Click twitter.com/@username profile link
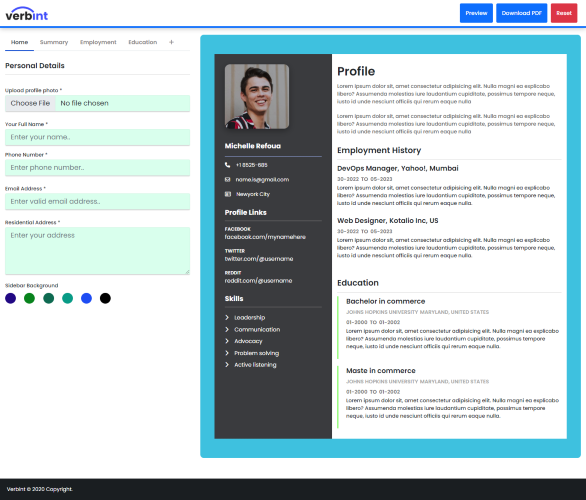 (259, 259)
